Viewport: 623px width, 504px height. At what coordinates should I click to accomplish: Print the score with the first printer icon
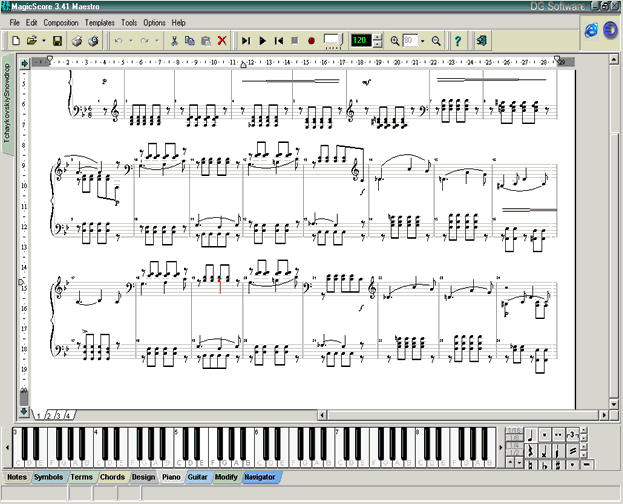[77, 41]
